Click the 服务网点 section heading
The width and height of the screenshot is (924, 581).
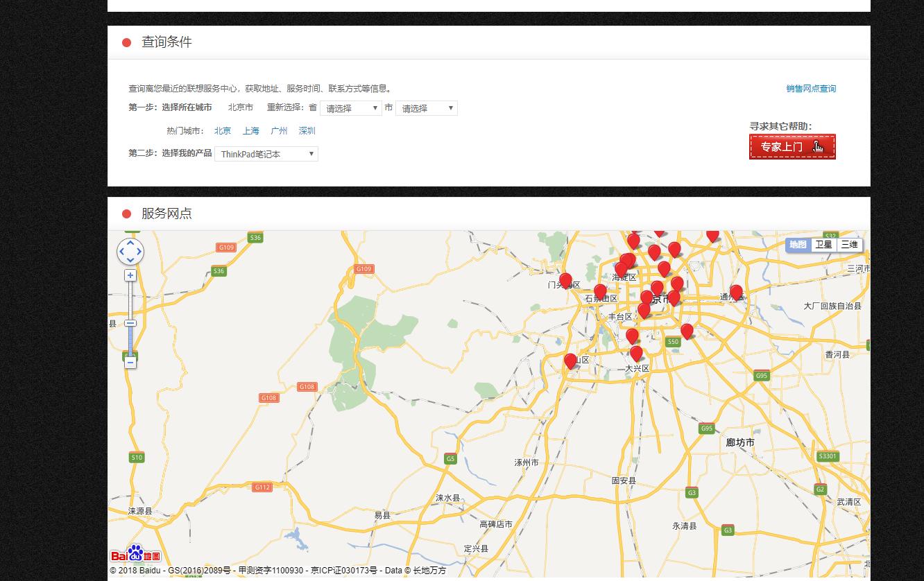click(x=166, y=214)
